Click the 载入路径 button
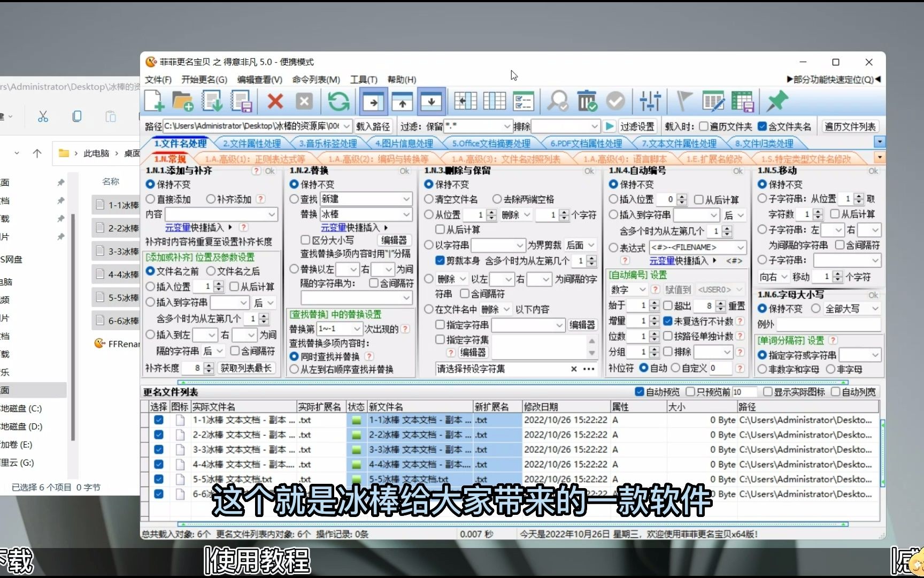Screen dimensions: 924x578 point(373,126)
